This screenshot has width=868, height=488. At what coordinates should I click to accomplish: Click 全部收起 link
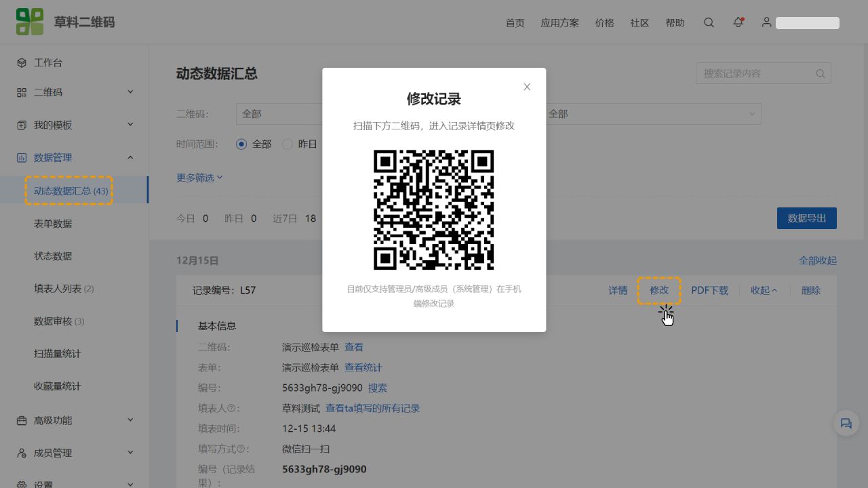pyautogui.click(x=818, y=260)
